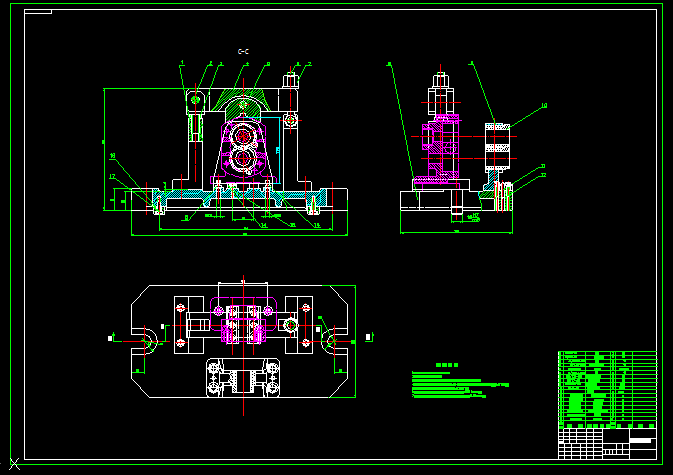Select the cyan vertical dimension beside gearbox
The height and width of the screenshot is (475, 673).
point(278,150)
